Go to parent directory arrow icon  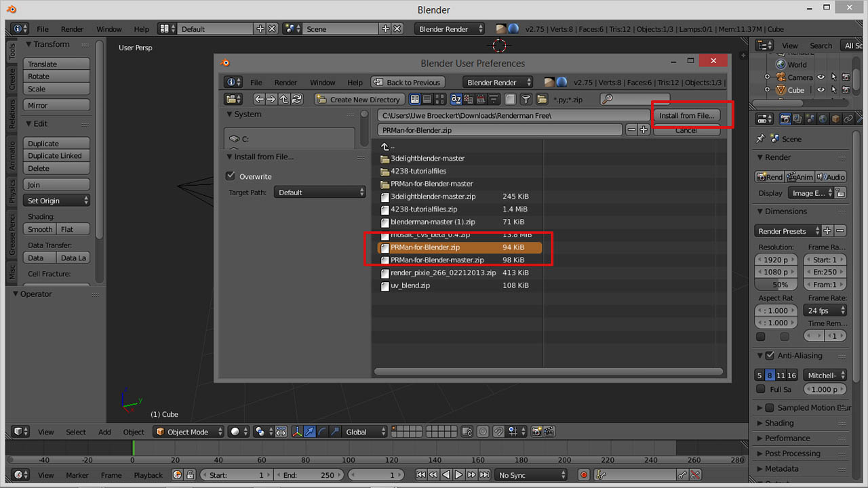pos(283,99)
